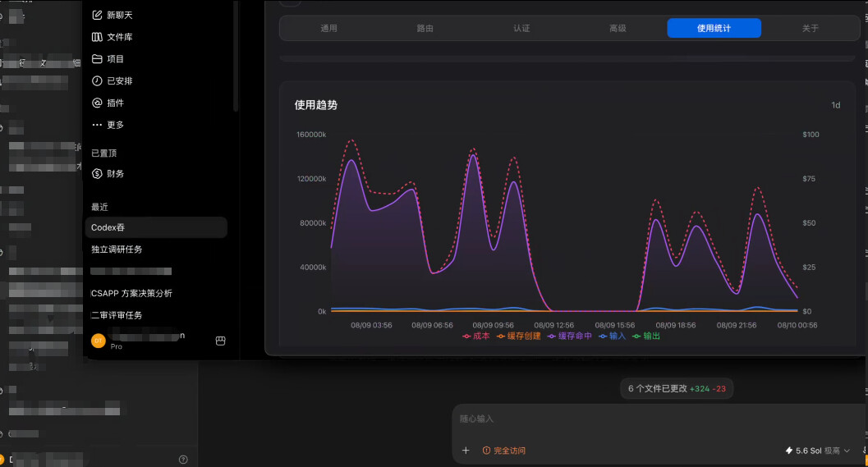Open the 5.6 Sol 极高 model dropdown

(818, 451)
